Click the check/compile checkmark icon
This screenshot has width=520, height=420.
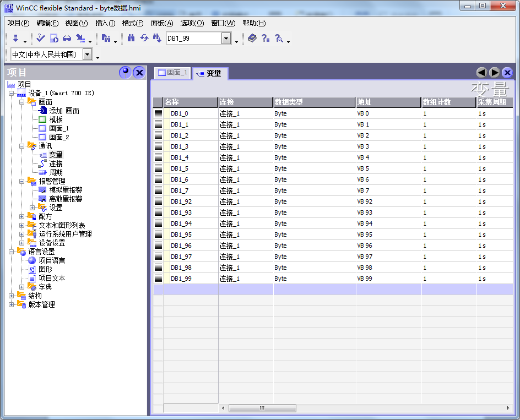coord(40,38)
